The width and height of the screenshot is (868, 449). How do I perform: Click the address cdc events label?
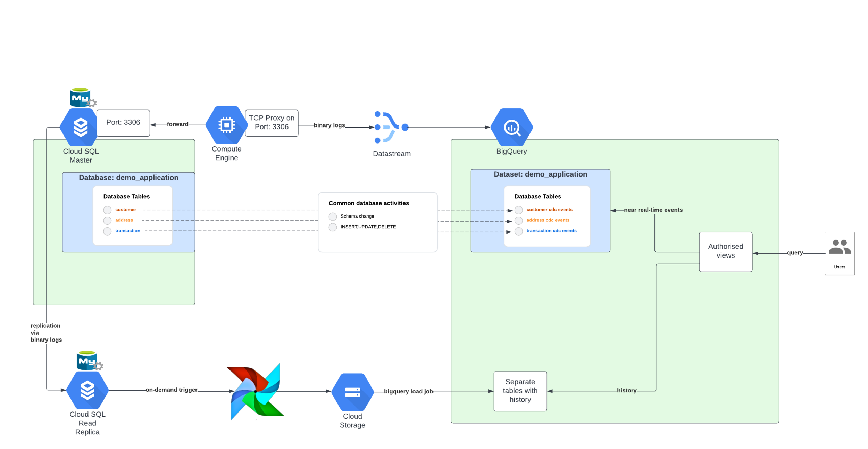[x=548, y=220]
